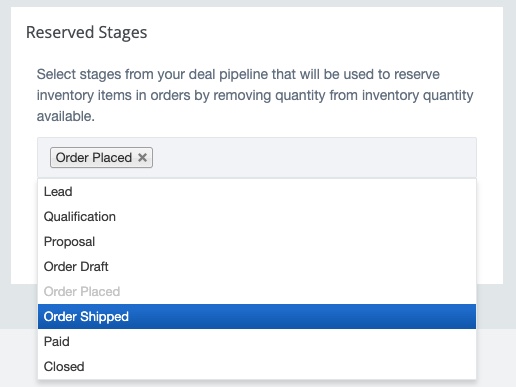Click the greyed-out Order Placed option

(257, 292)
